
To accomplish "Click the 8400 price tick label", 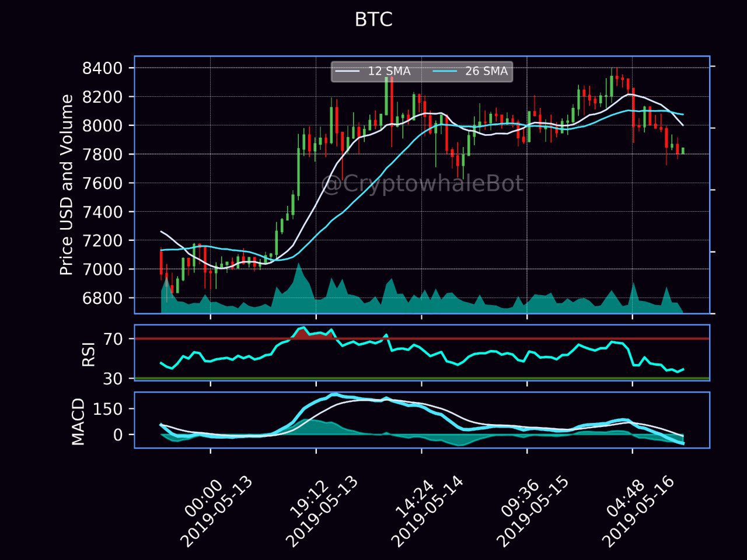I will [102, 68].
